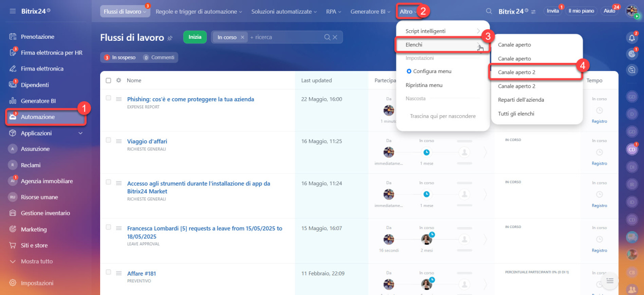Go to Firma elettronica per HR
This screenshot has width=644, height=295.
point(51,53)
